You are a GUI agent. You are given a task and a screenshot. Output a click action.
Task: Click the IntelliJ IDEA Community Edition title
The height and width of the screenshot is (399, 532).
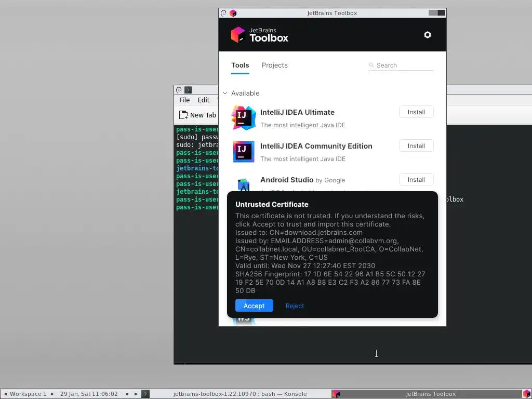point(316,146)
